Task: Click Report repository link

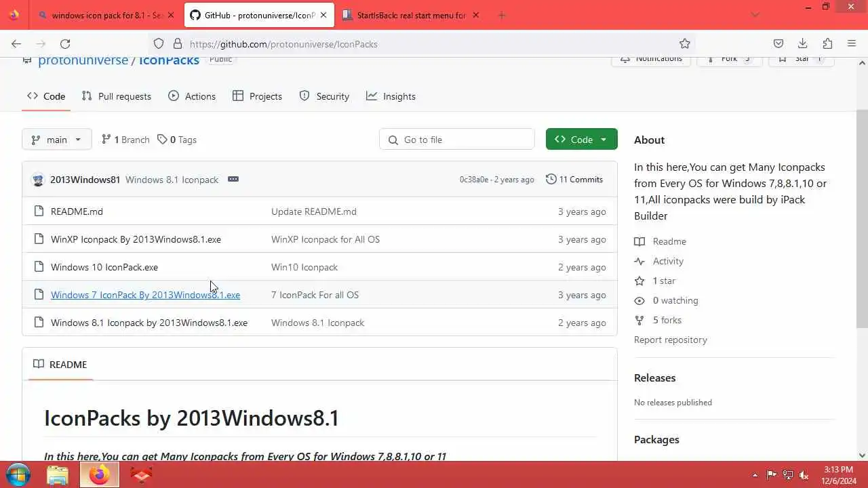Action: tap(671, 340)
